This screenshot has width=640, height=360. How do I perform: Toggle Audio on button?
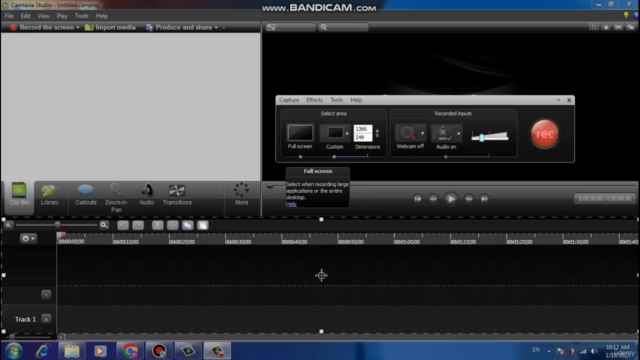[x=443, y=133]
